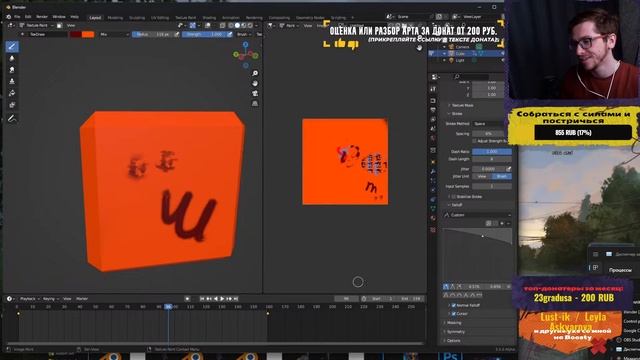The height and width of the screenshot is (360, 640).
Task: Open the Window menu
Action: point(59,17)
